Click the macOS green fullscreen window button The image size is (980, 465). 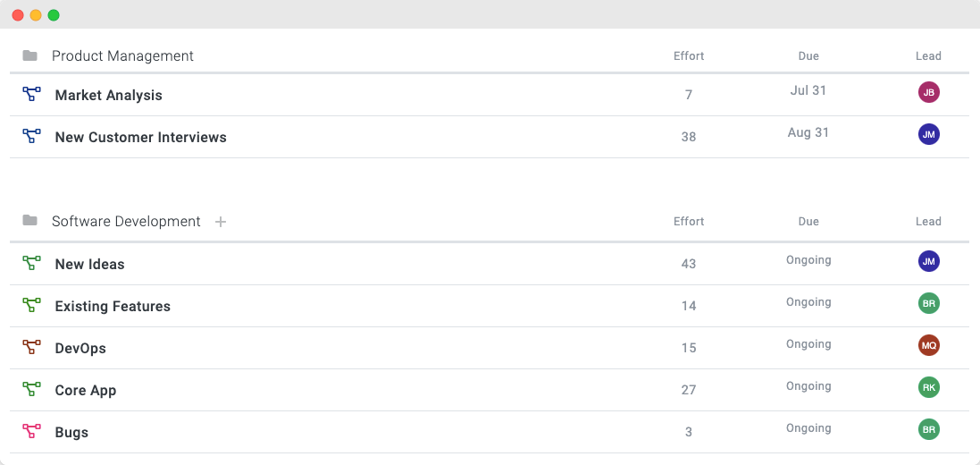click(x=54, y=15)
